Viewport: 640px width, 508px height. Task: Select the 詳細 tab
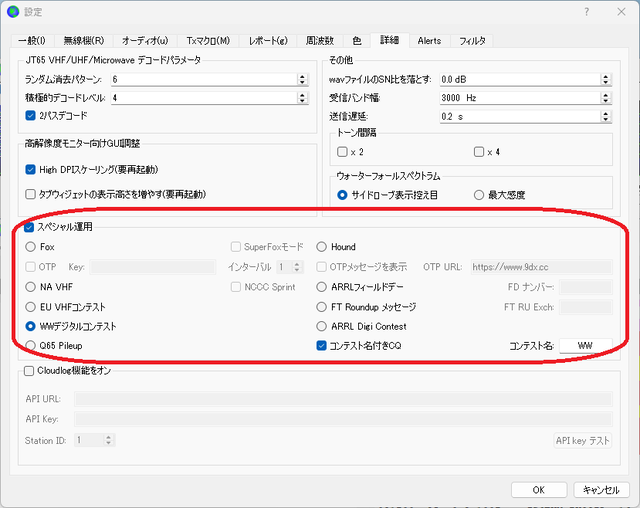(389, 40)
